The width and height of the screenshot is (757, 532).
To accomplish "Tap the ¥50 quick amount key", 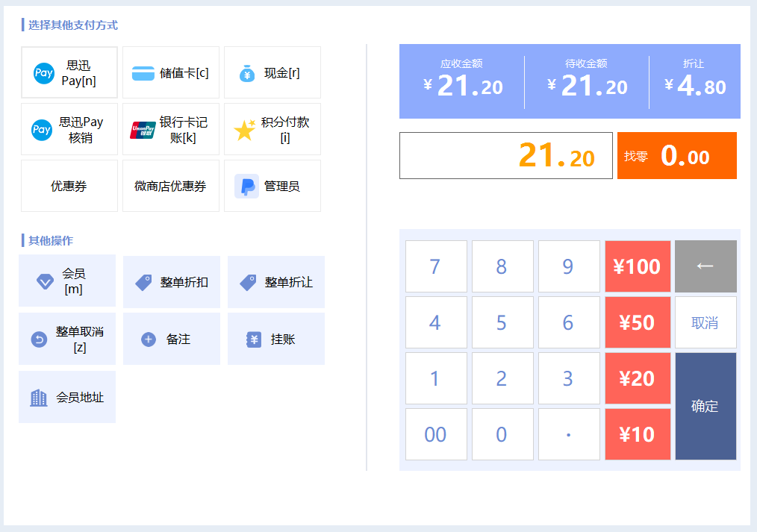I will point(638,322).
